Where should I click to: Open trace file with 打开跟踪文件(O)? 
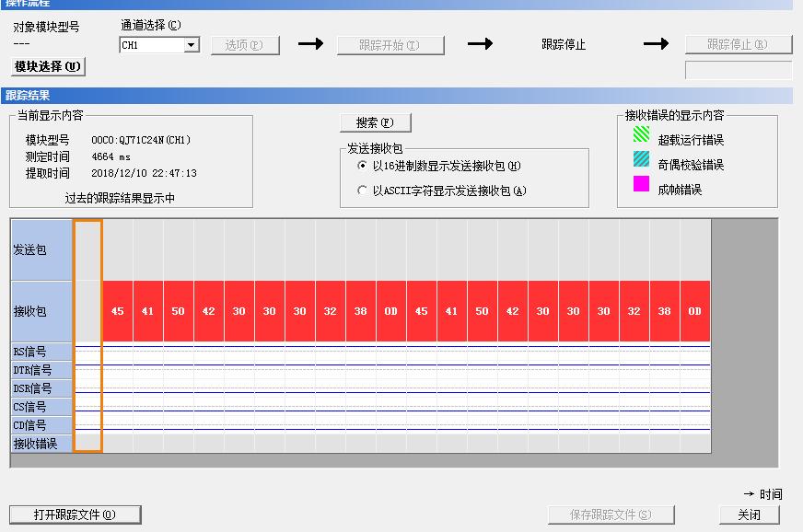(x=75, y=515)
